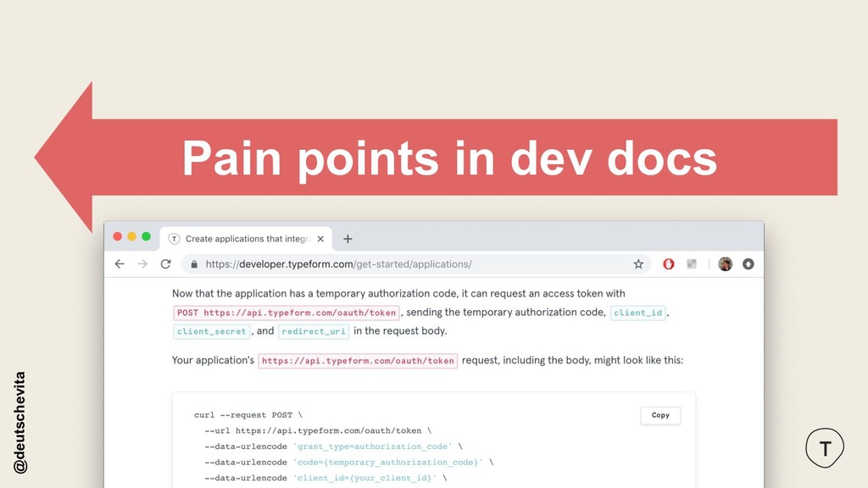
Task: Select the Create applications that integrate tab
Action: coord(247,238)
